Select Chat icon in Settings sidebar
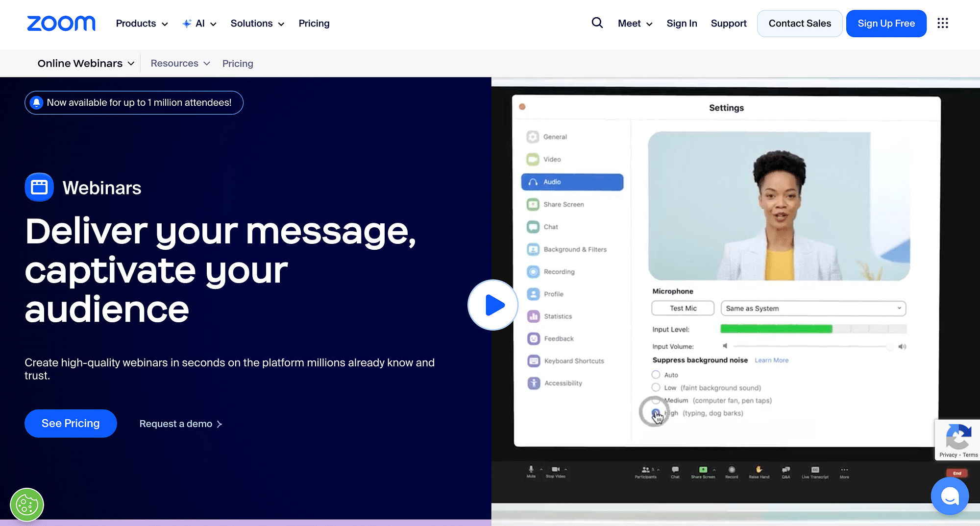Viewport: 980px width, 526px height. (x=533, y=227)
